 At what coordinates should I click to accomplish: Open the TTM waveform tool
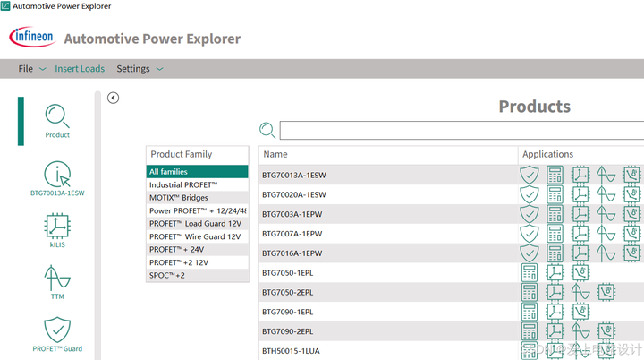pyautogui.click(x=57, y=278)
